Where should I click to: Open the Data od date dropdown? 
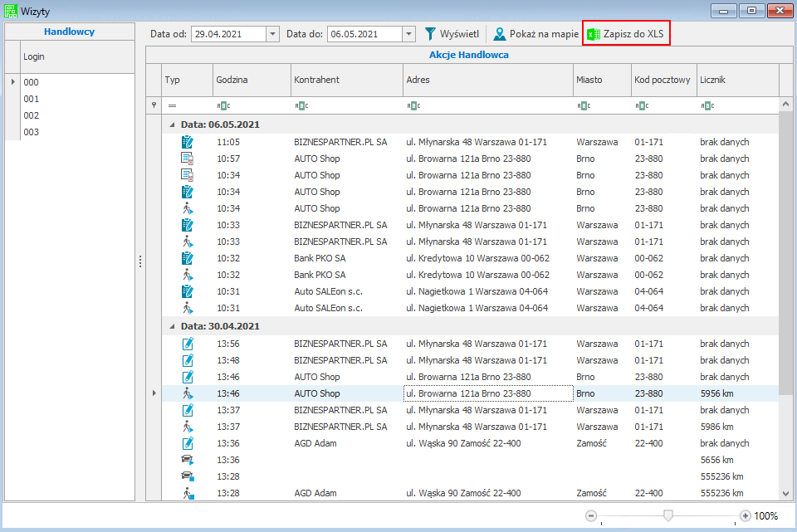coord(272,34)
